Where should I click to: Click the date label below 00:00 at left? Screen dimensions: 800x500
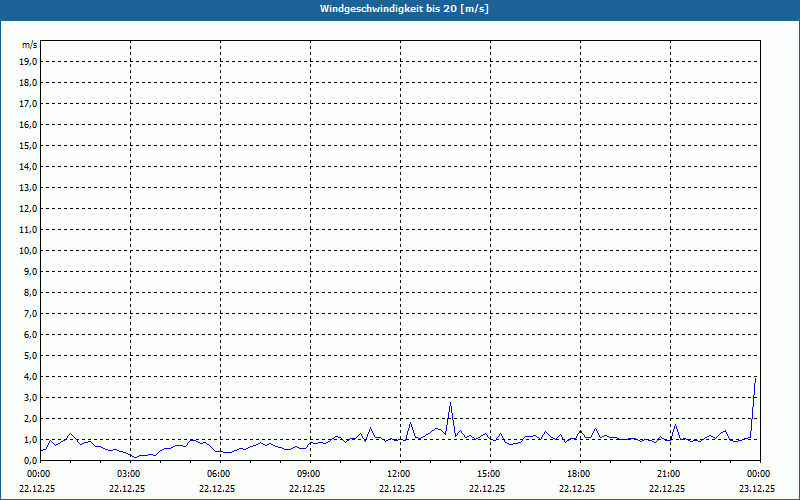pyautogui.click(x=39, y=489)
